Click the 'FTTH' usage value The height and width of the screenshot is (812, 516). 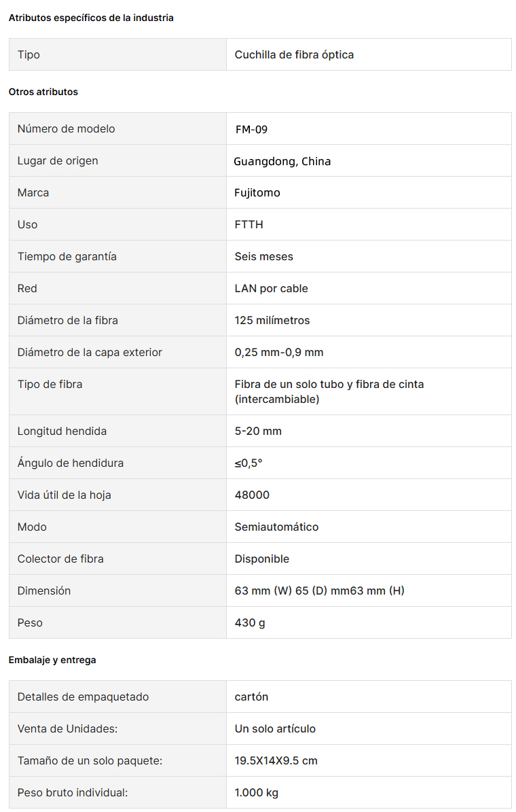point(249,225)
